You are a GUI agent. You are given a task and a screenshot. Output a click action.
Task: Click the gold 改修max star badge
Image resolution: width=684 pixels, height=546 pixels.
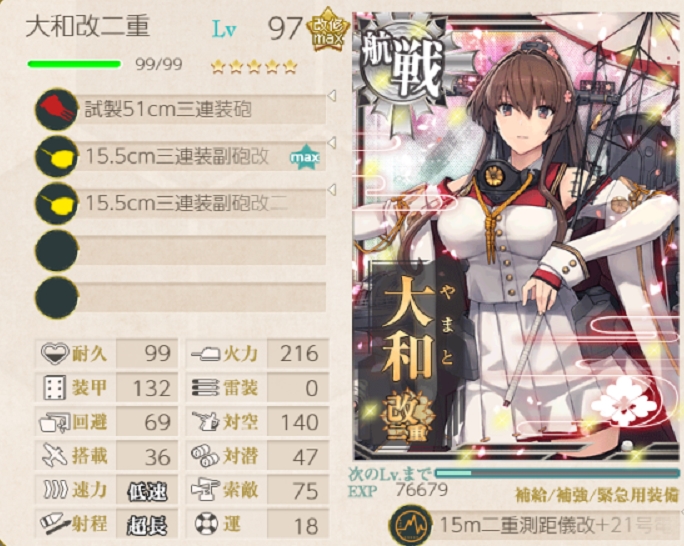(x=328, y=31)
